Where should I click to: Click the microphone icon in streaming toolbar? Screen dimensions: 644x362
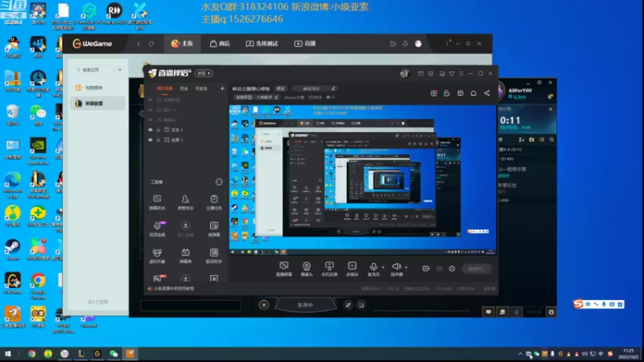(374, 269)
